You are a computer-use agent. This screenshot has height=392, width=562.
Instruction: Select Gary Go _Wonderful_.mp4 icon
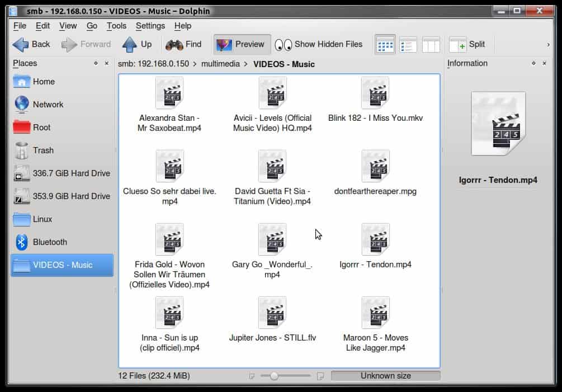point(272,239)
